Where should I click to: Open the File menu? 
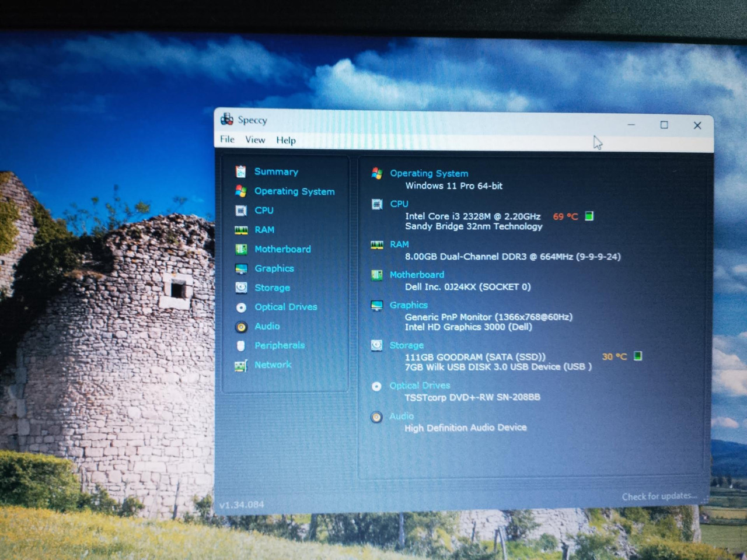click(227, 139)
